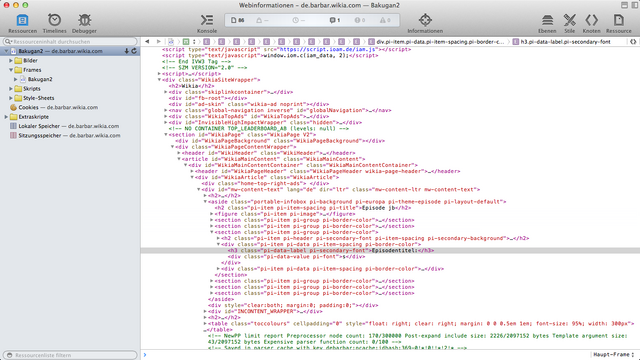The width and height of the screenshot is (640, 360).
Task: Expand the pi-image figure node
Action: (x=212, y=214)
